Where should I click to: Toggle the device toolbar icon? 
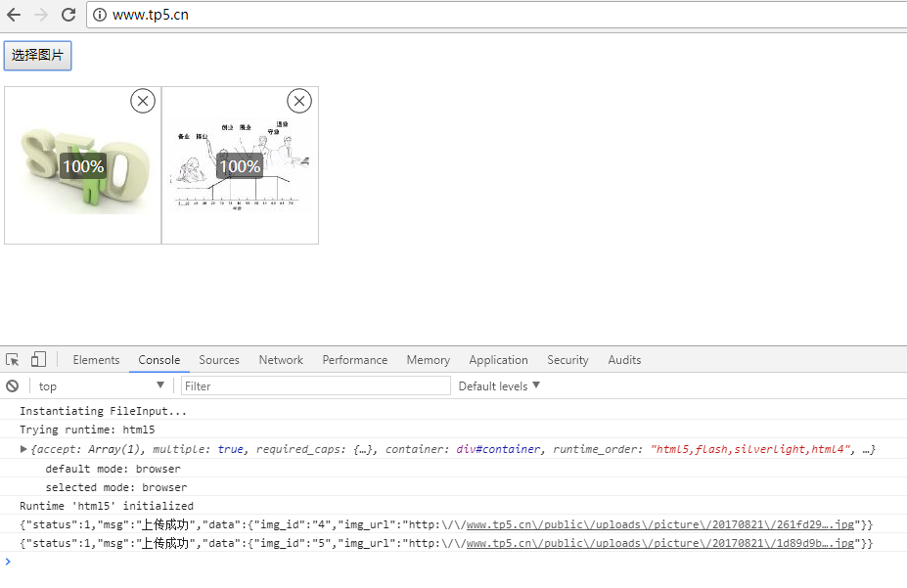(x=38, y=360)
